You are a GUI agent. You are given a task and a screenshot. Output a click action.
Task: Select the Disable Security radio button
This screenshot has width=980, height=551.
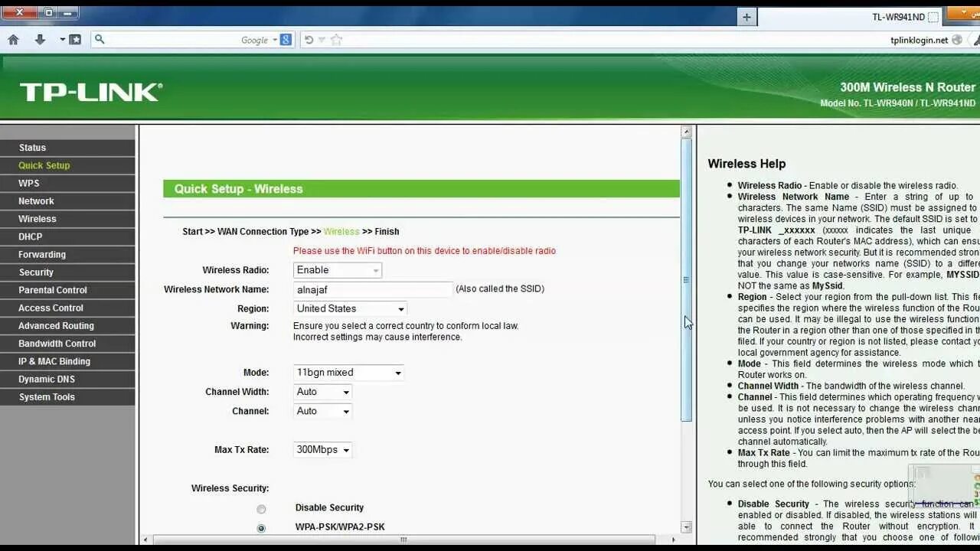(x=261, y=509)
